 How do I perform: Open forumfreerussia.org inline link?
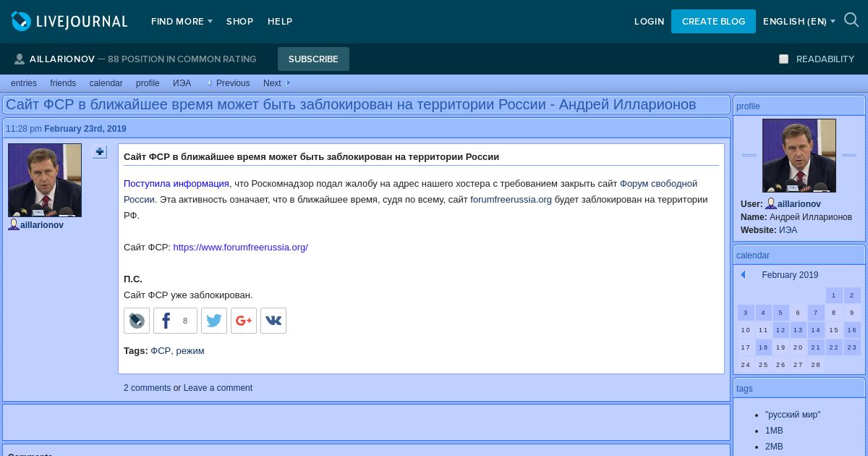511,200
